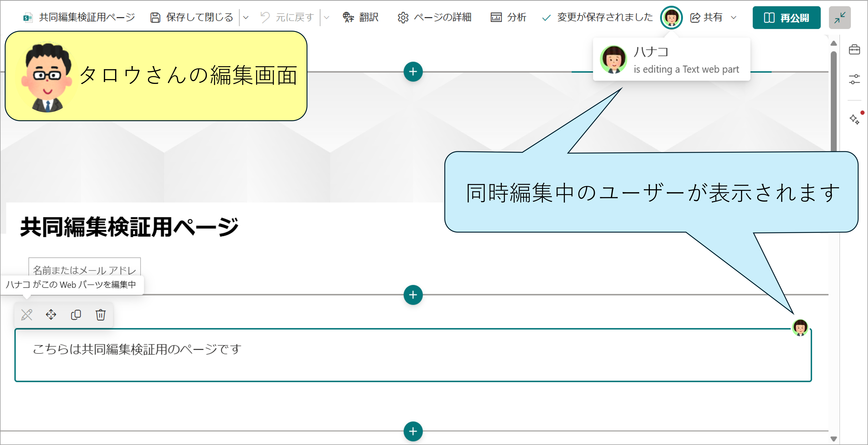Click the duplicate web part icon
This screenshot has height=445, width=868.
tap(76, 315)
